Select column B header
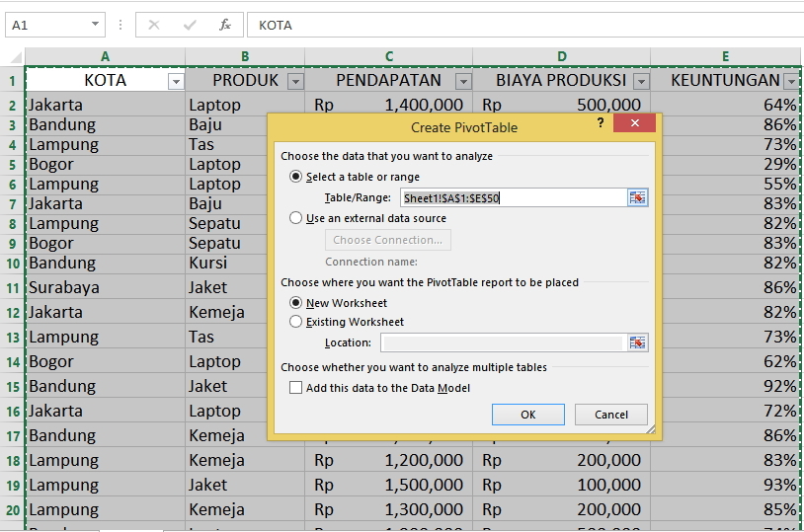804x532 pixels. [x=245, y=56]
